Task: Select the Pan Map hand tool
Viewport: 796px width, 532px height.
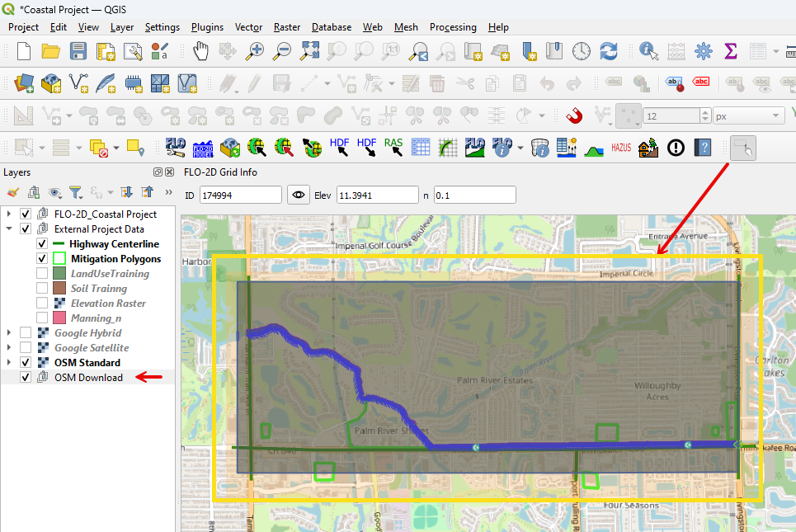Action: tap(201, 51)
